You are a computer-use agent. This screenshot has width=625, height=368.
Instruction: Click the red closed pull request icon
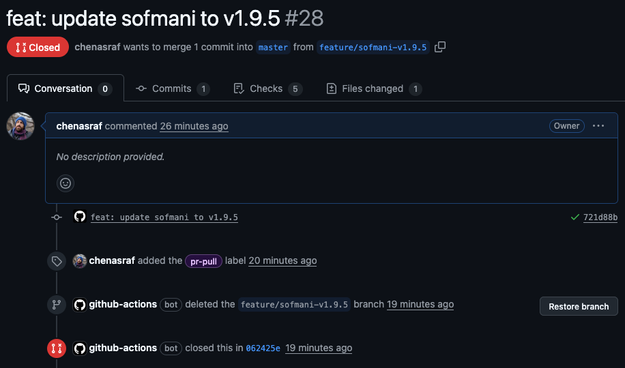click(57, 348)
